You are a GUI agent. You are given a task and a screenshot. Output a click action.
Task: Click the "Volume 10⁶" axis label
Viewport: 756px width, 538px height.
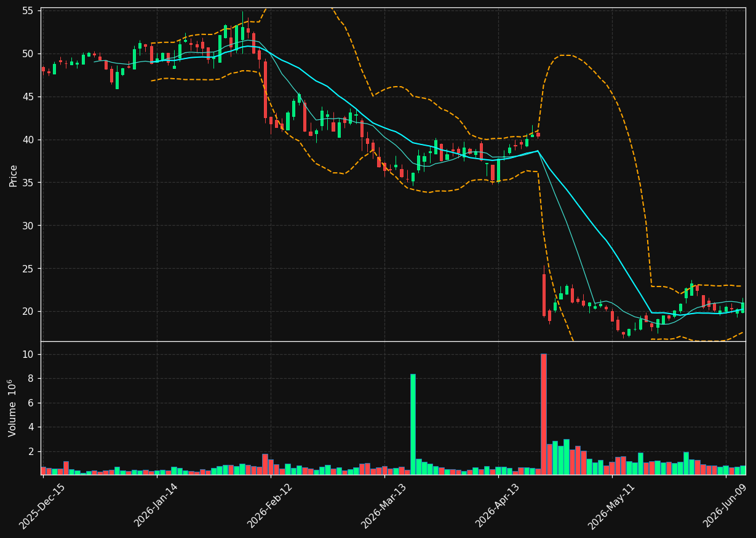point(12,408)
